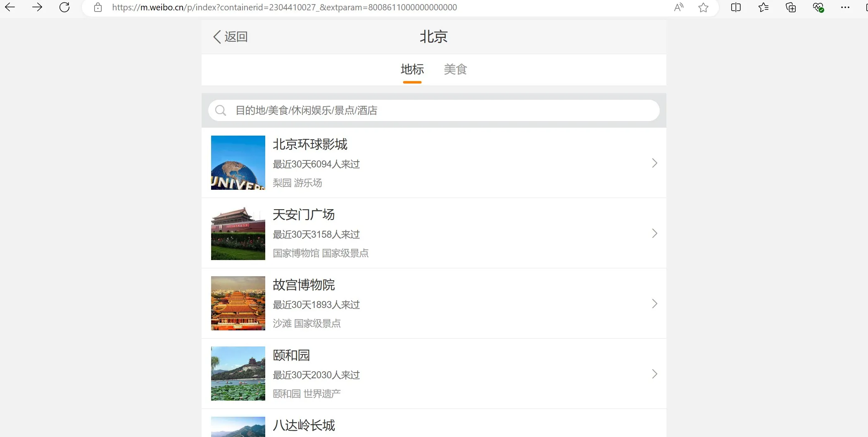This screenshot has width=868, height=437.
Task: Expand 天安门广场 entry chevron
Action: pos(654,233)
